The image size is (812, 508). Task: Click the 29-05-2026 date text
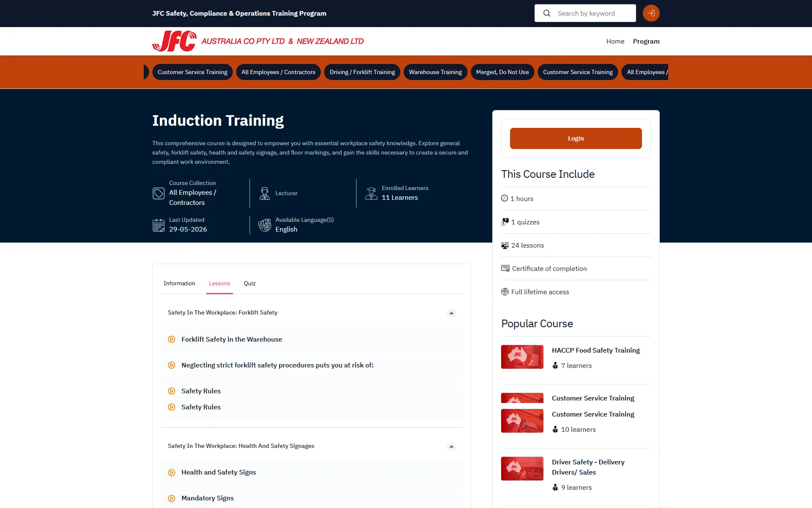click(188, 229)
